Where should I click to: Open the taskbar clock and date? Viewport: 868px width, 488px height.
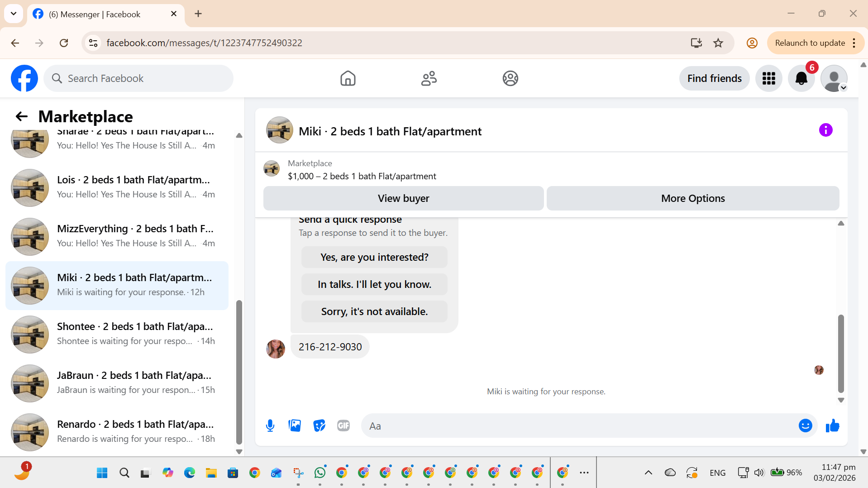click(835, 473)
